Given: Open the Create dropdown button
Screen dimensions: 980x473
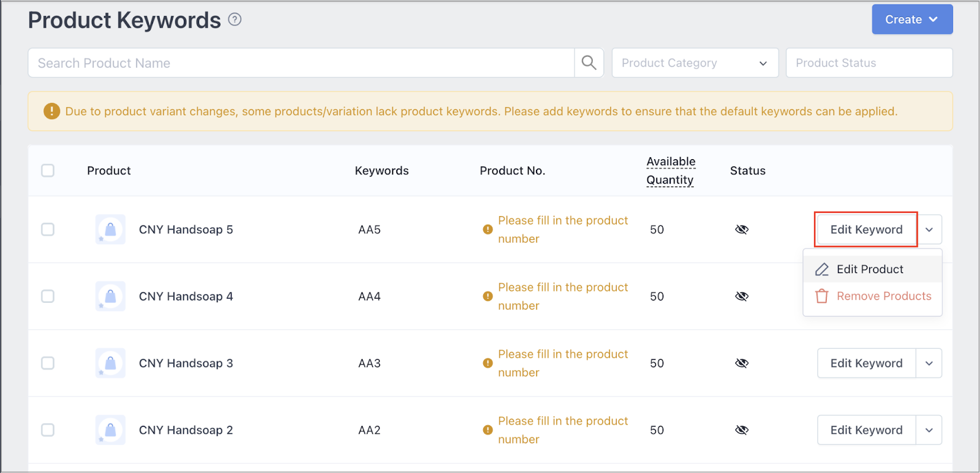Looking at the screenshot, I should [x=912, y=20].
